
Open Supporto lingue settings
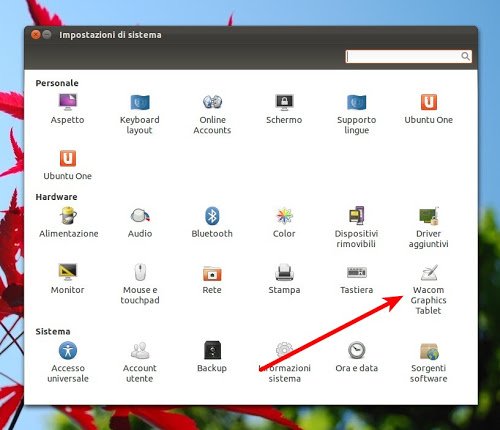click(356, 114)
